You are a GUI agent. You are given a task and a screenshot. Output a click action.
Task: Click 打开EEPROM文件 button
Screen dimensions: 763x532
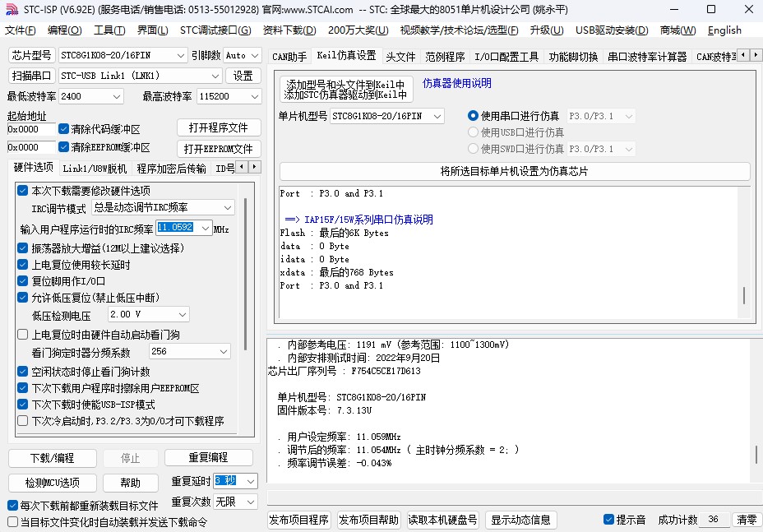tap(219, 149)
